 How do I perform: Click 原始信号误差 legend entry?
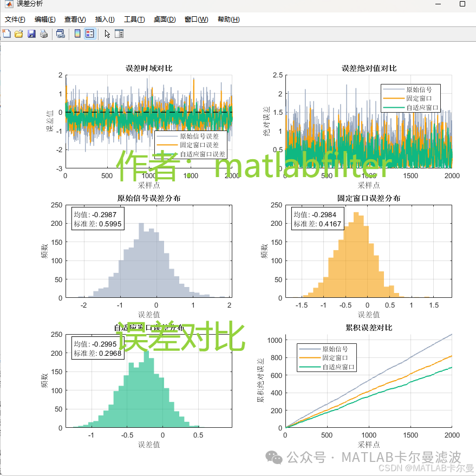point(199,136)
